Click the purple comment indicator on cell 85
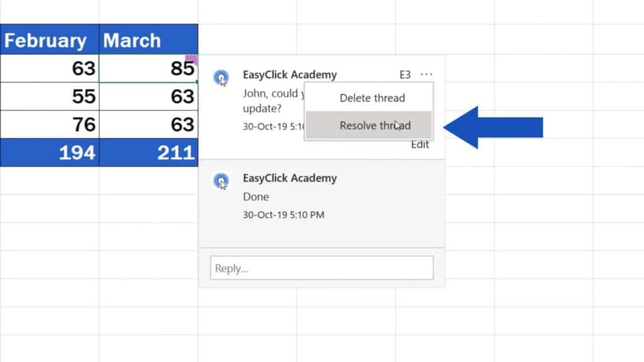Image resolution: width=644 pixels, height=362 pixels. click(x=191, y=58)
